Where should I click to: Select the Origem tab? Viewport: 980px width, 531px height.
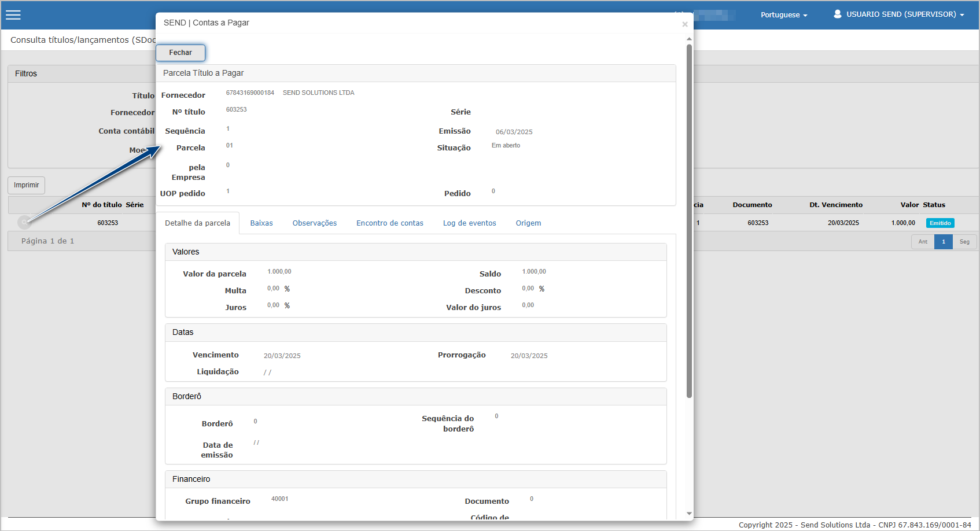pyautogui.click(x=529, y=223)
